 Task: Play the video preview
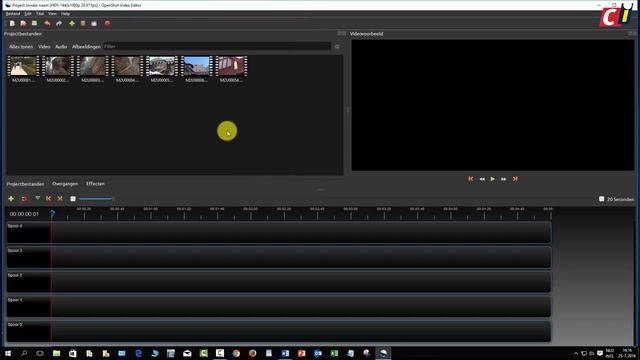tap(493, 179)
